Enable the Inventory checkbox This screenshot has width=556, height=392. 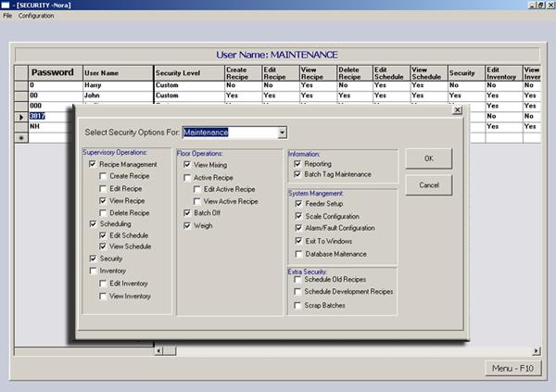coord(93,271)
